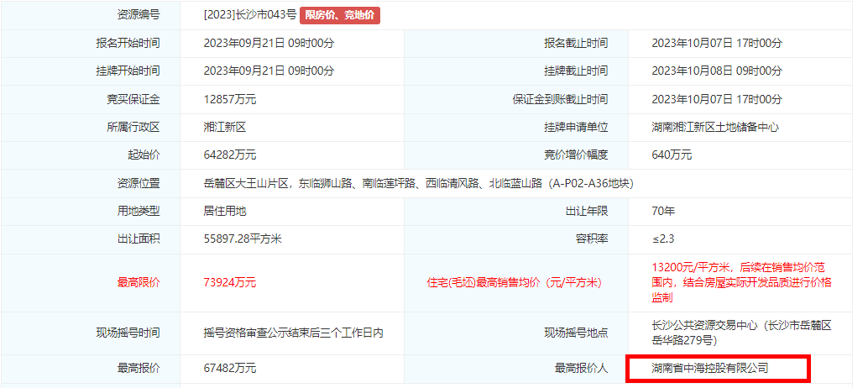The height and width of the screenshot is (388, 868).
Task: Click the 最高报价 label
Action: (138, 369)
